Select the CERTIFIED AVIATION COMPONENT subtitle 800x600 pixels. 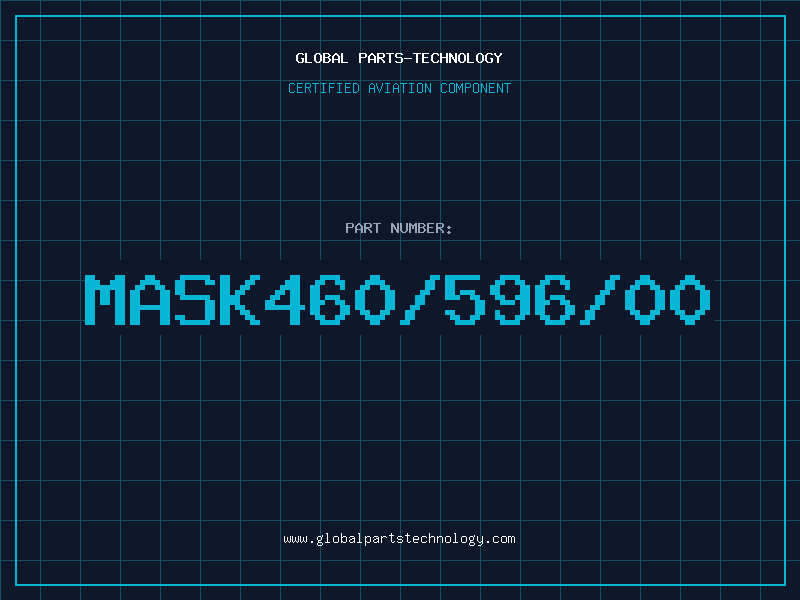click(399, 88)
